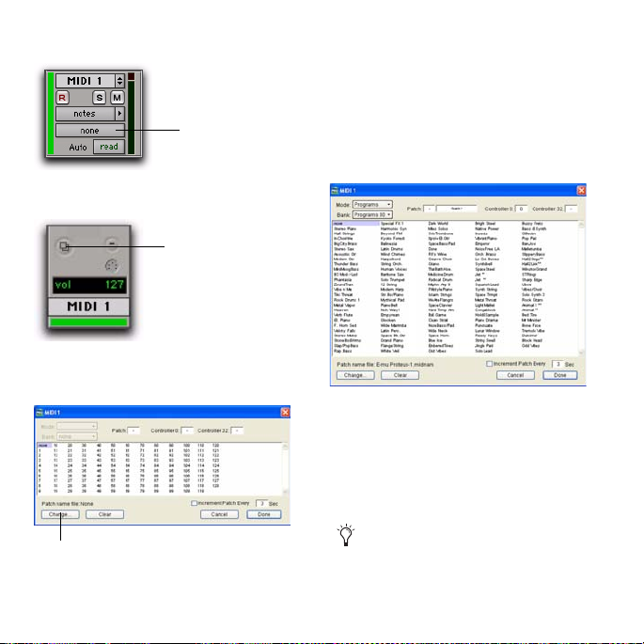Select the Latin Drums patch
Image resolution: width=644 pixels, height=644 pixels.
tap(391, 249)
